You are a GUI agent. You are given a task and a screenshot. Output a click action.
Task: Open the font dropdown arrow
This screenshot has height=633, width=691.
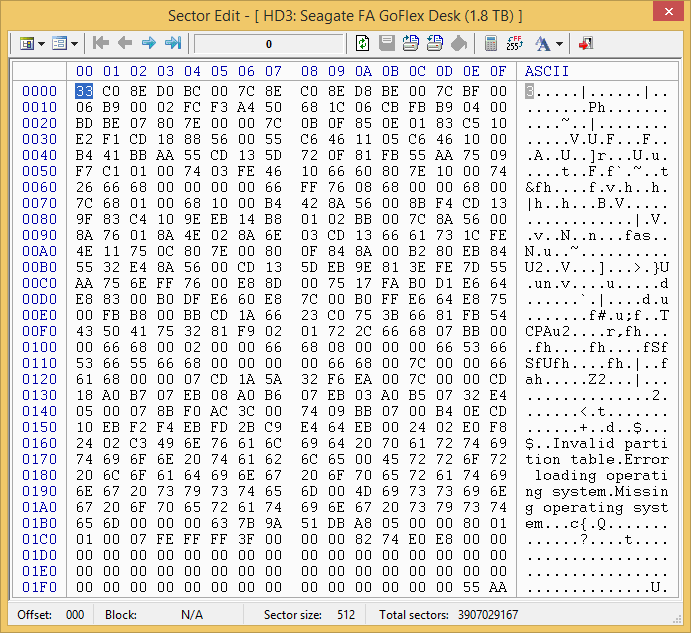tap(559, 44)
